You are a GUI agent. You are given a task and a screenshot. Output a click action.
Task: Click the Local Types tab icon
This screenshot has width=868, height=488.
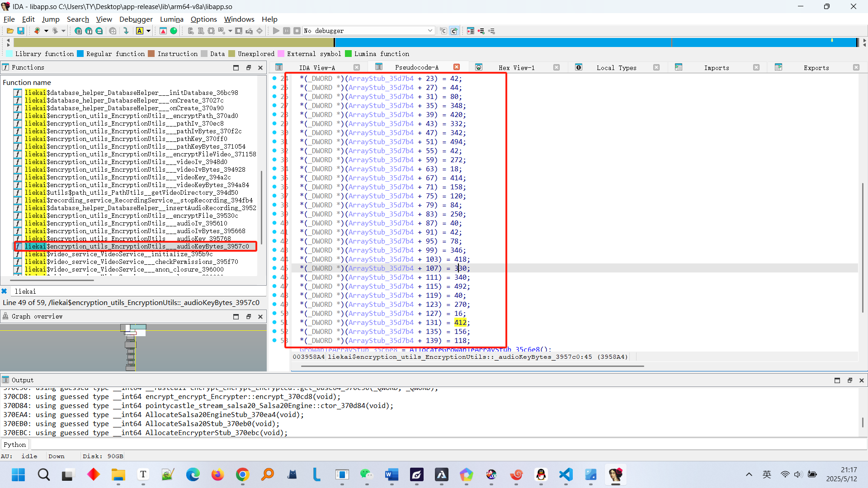[x=579, y=67]
